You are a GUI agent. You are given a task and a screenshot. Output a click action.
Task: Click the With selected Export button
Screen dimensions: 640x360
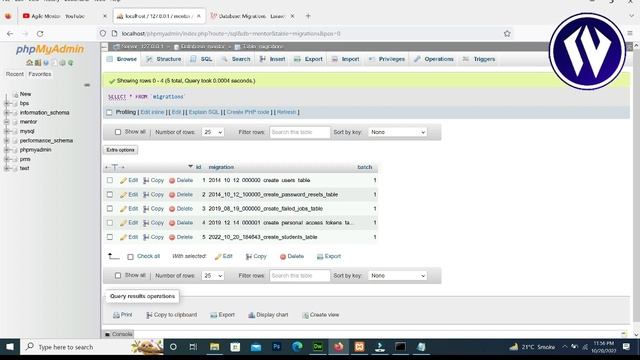(x=329, y=256)
